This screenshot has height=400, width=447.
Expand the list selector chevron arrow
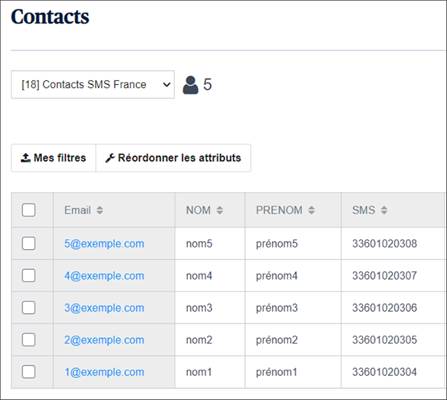pos(166,85)
